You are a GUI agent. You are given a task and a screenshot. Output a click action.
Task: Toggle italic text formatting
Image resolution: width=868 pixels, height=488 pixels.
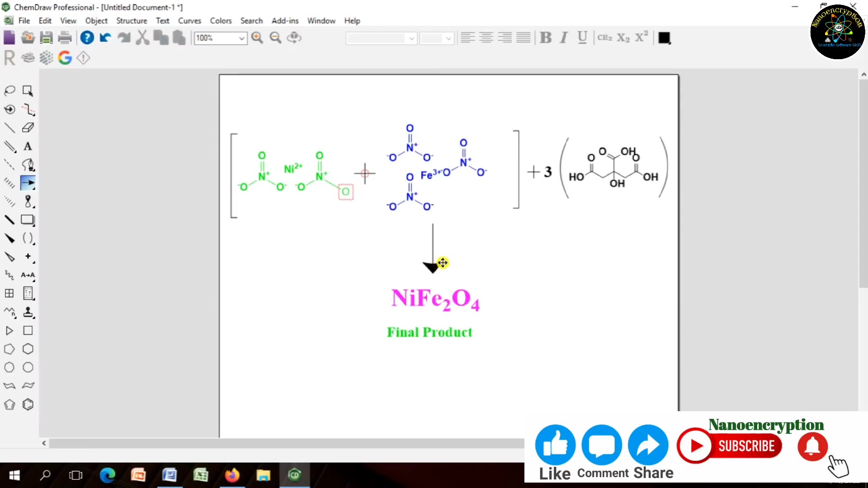[x=563, y=38]
